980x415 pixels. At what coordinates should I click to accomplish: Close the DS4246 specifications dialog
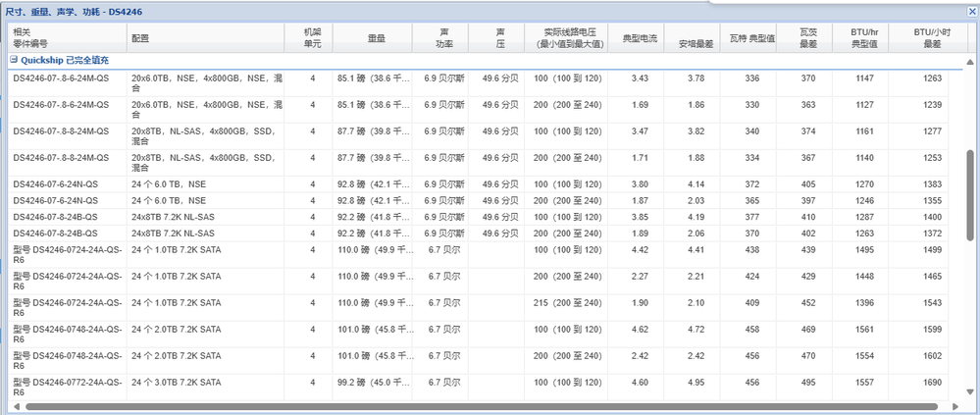971,11
